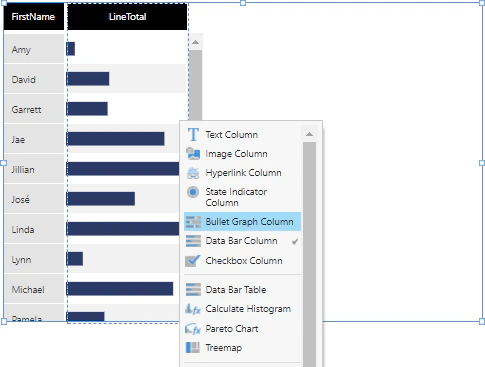485x367 pixels.
Task: Click the Bullet Graph Column icon
Action: coord(193,222)
